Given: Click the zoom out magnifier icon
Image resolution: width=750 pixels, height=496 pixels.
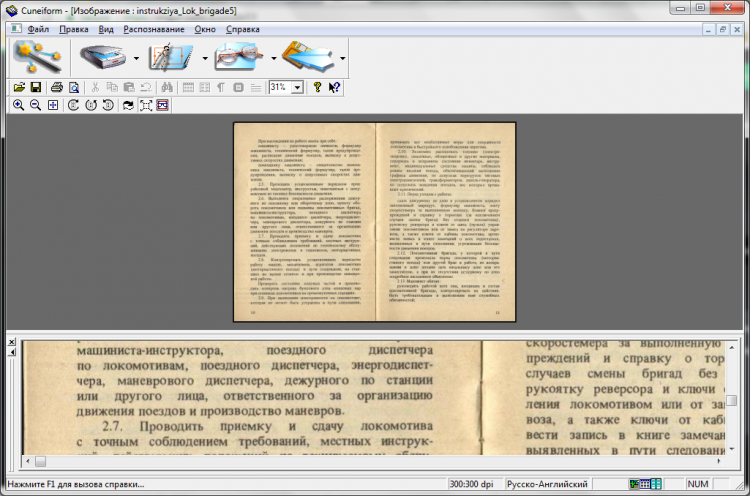Looking at the screenshot, I should pos(36,105).
